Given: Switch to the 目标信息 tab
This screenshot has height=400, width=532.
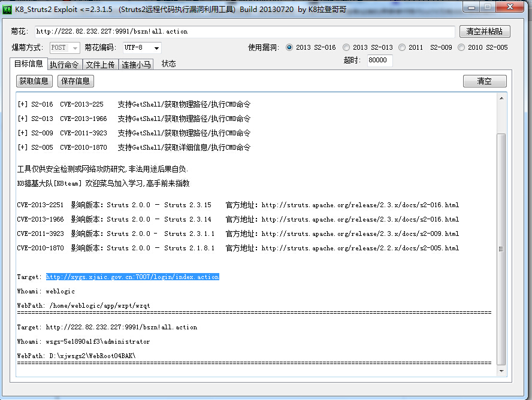Looking at the screenshot, I should click(29, 63).
